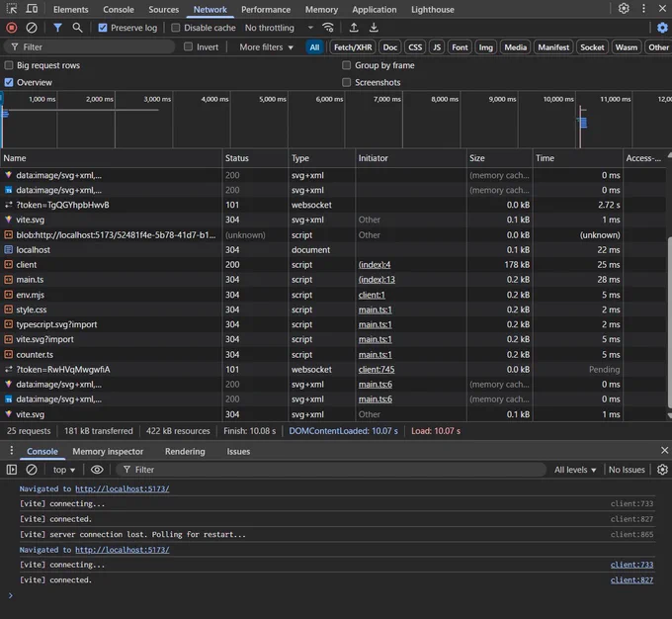Image resolution: width=672 pixels, height=619 pixels.
Task: Filter by Img type
Action: click(485, 47)
